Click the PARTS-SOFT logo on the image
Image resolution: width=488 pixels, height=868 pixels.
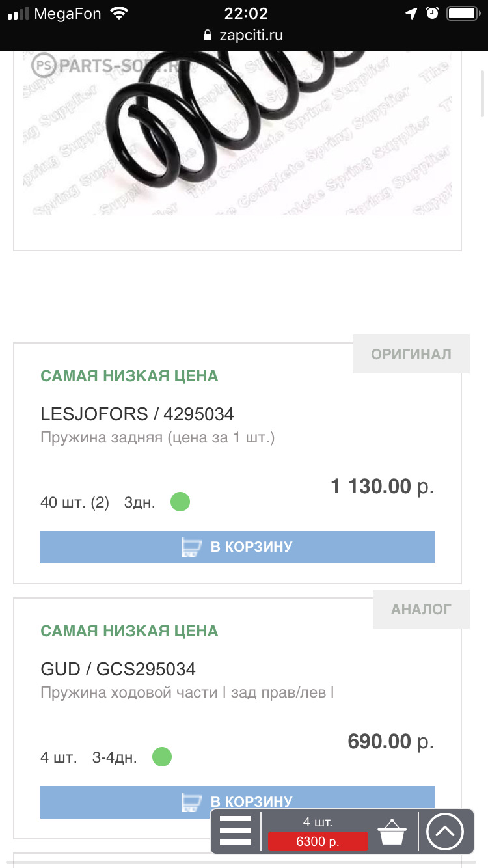[104, 65]
